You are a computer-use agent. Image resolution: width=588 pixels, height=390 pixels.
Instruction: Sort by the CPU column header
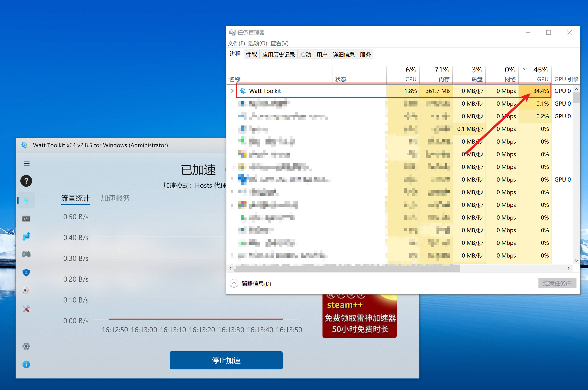point(403,74)
